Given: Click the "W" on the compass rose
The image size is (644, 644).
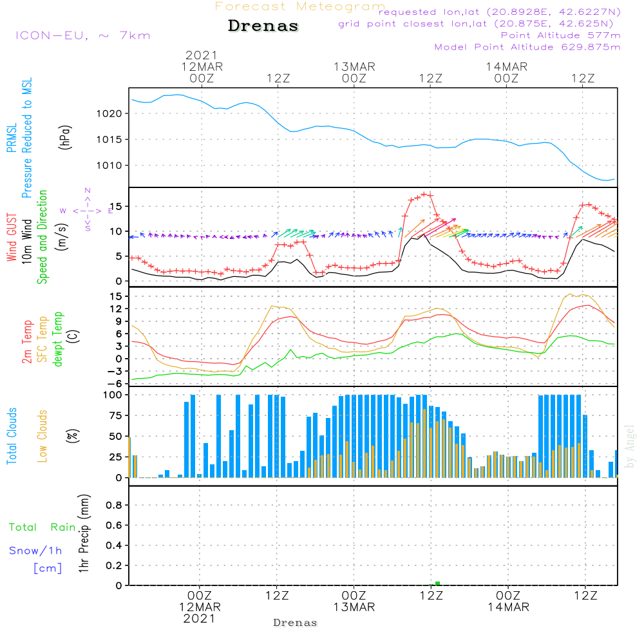Looking at the screenshot, I should point(63,211).
